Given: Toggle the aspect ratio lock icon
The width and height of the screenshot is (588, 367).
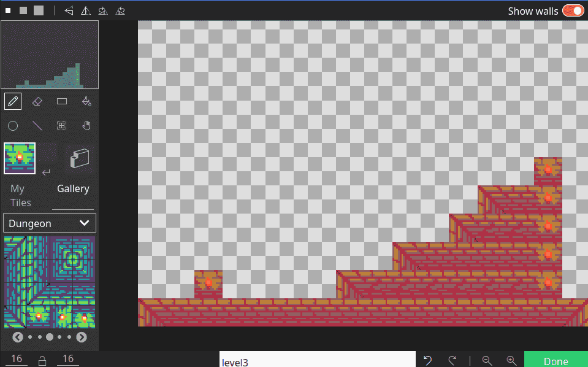Looking at the screenshot, I should pos(42,360).
